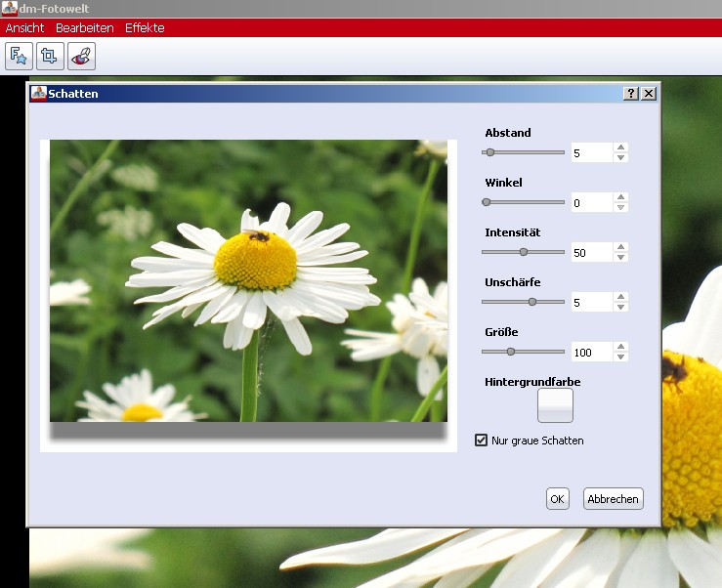Decrease Abstand value with down arrow
The image size is (722, 588).
(x=621, y=158)
